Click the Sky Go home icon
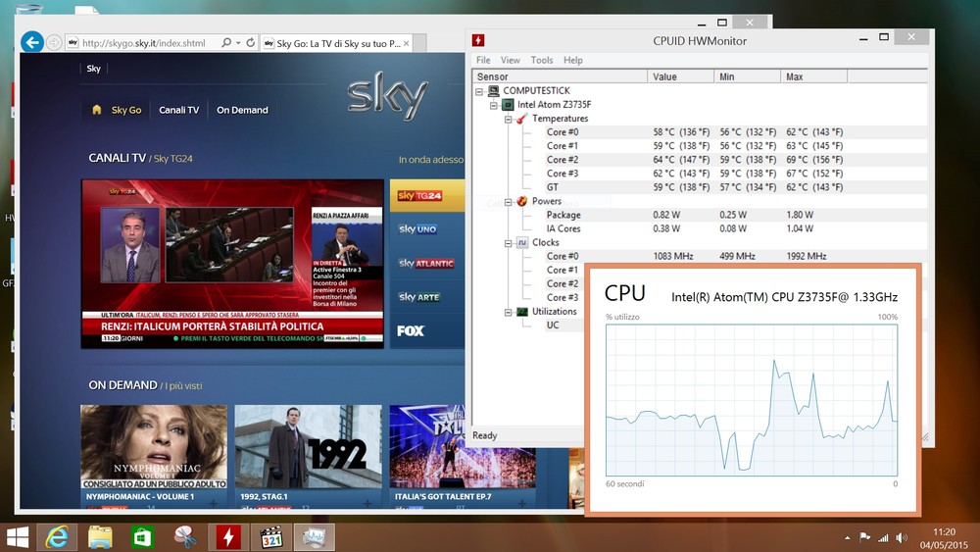 [97, 110]
